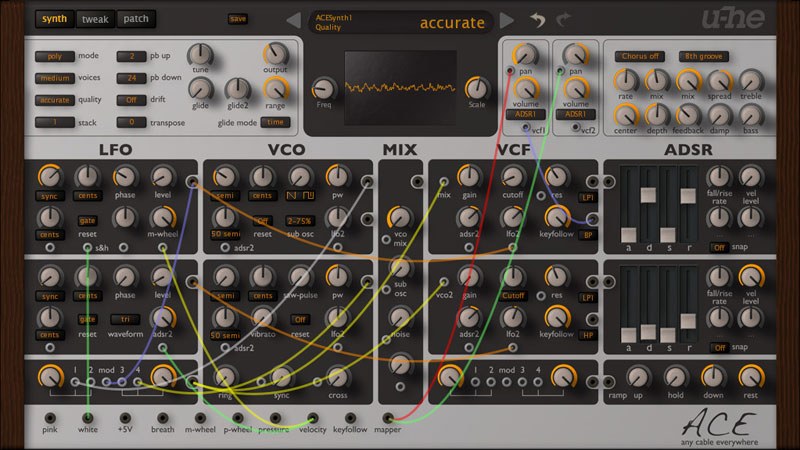Screen dimensions: 800x450
Task: Open the poly mode selector
Action: (55, 56)
